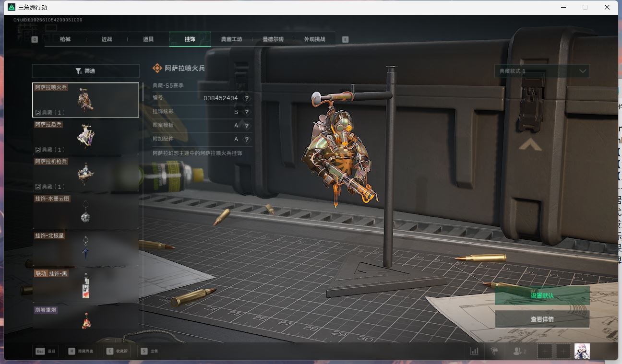Viewport: 622px width, 364px height.
Task: Add teammate in first empty plus slot
Action: [545, 351]
